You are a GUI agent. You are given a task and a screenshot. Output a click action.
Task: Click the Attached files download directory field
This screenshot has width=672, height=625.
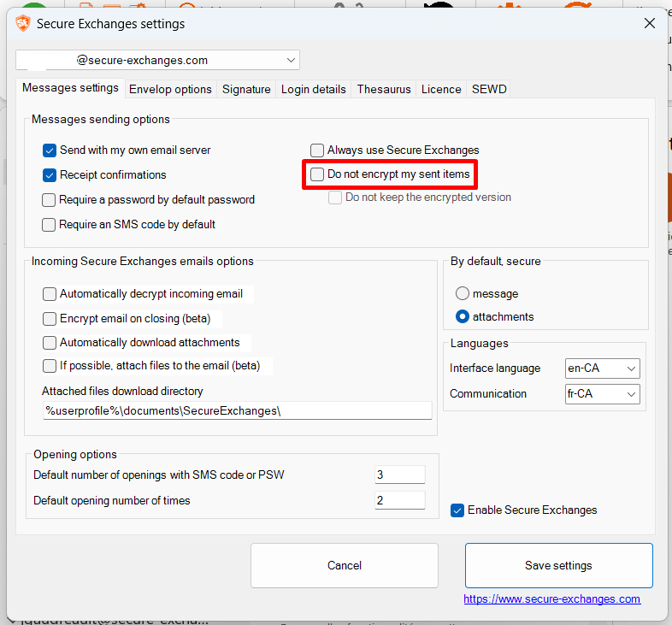(x=238, y=410)
